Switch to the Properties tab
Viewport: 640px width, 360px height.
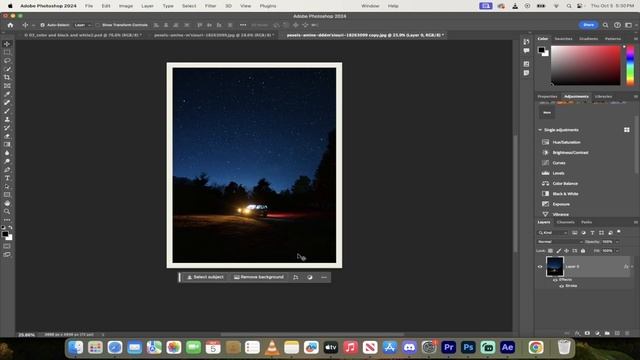coord(547,96)
